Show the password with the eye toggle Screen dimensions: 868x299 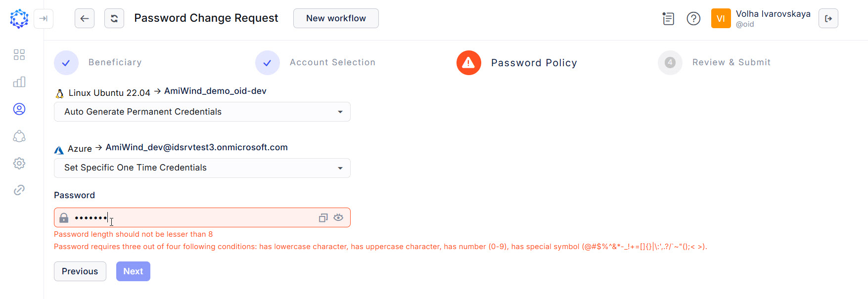tap(338, 217)
